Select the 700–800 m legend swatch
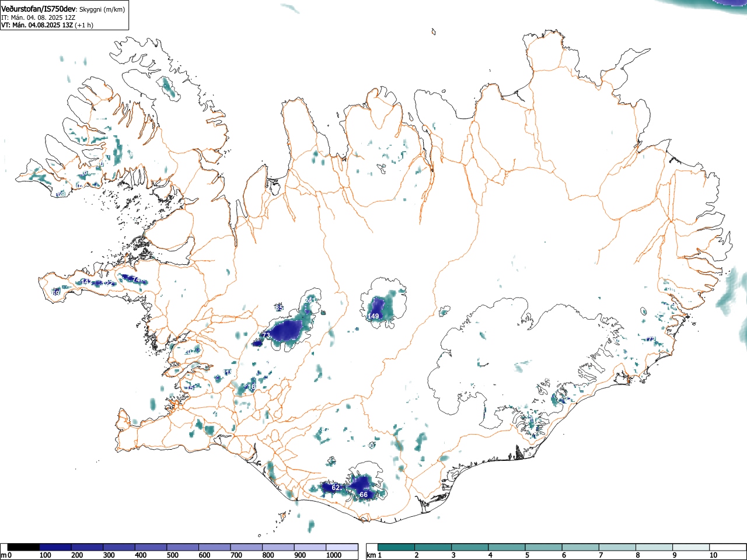This screenshot has height=560, width=747. 246,547
